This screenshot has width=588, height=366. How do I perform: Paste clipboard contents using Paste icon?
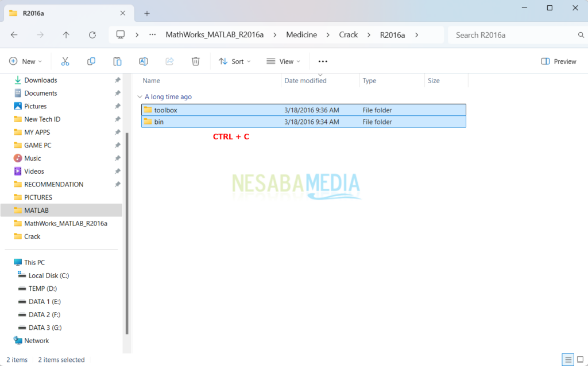pos(117,61)
